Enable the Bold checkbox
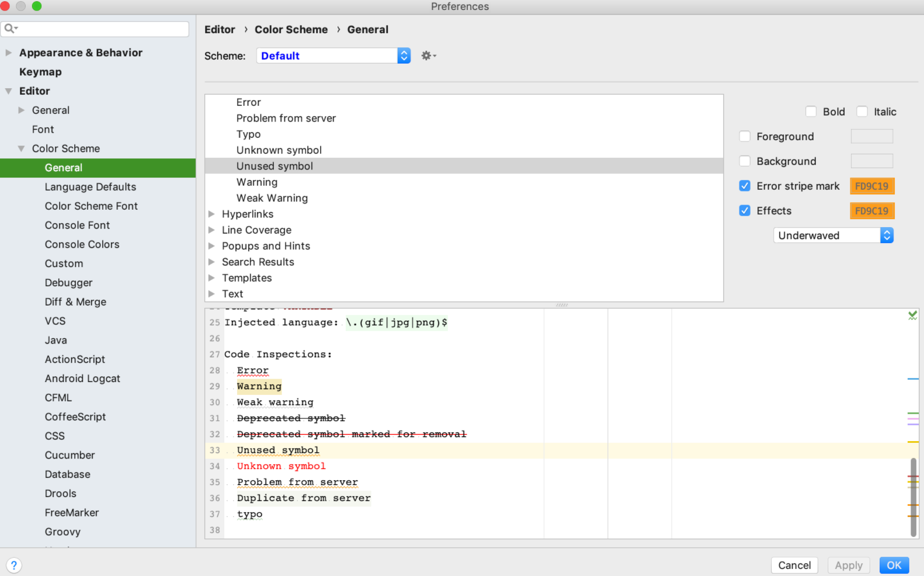Viewport: 924px width, 576px height. 811,112
